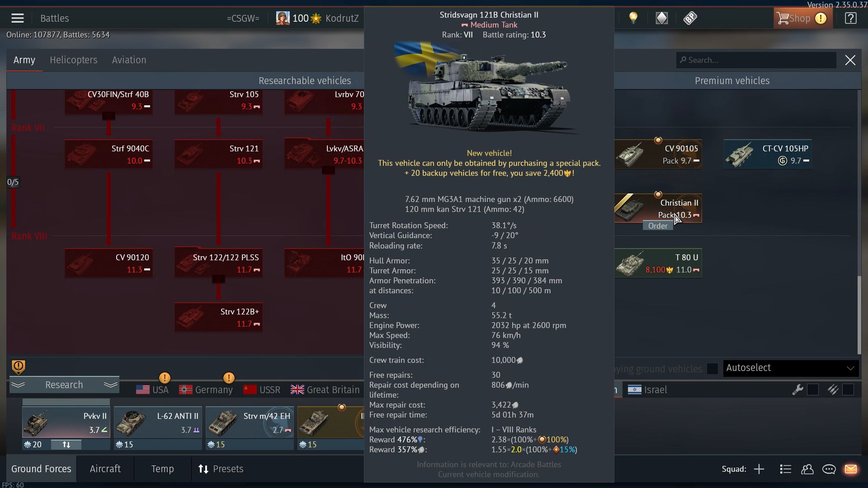Viewport: 868px width, 488px height.
Task: Open the Battle Pass BP icon
Action: click(x=690, y=18)
